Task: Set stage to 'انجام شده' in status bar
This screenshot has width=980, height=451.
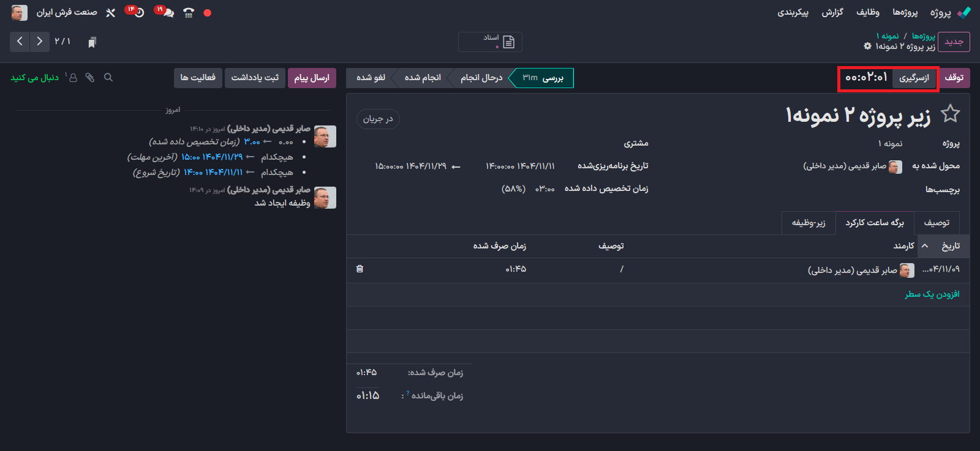Action: (x=423, y=78)
